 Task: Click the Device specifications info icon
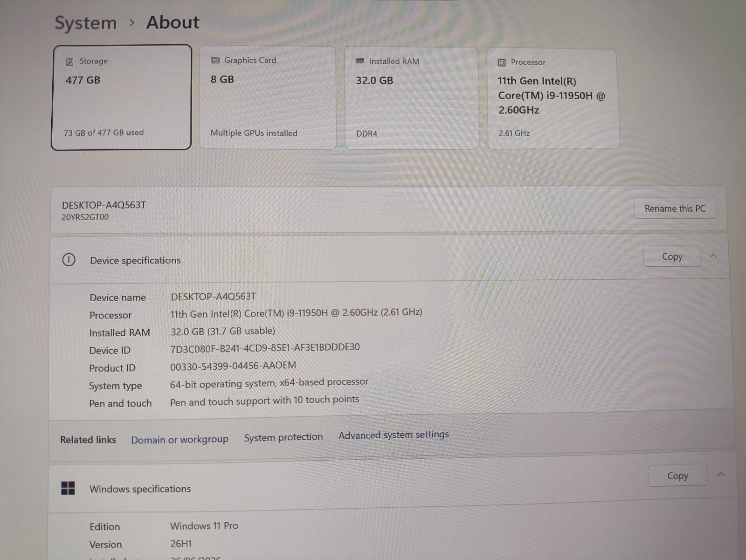(x=69, y=260)
